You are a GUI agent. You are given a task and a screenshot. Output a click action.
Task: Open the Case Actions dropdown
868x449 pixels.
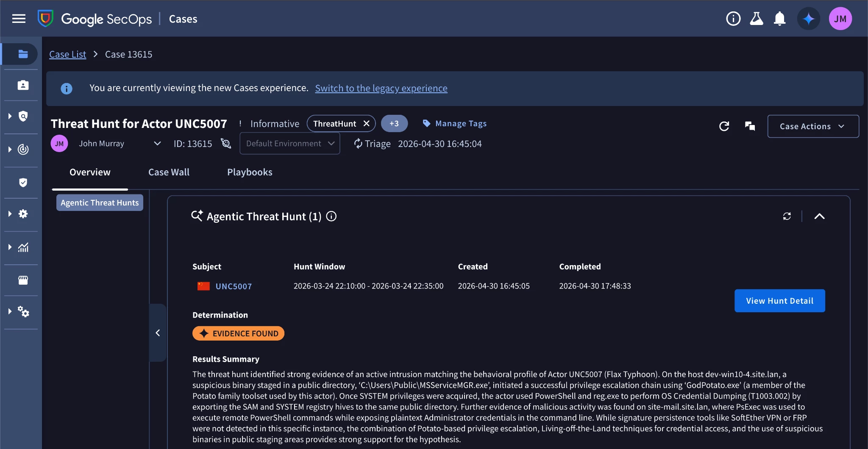point(813,126)
